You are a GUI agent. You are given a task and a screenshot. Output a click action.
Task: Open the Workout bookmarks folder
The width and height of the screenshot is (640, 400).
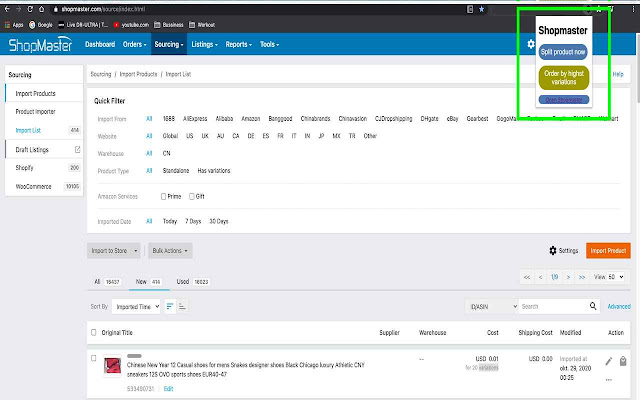pos(202,25)
